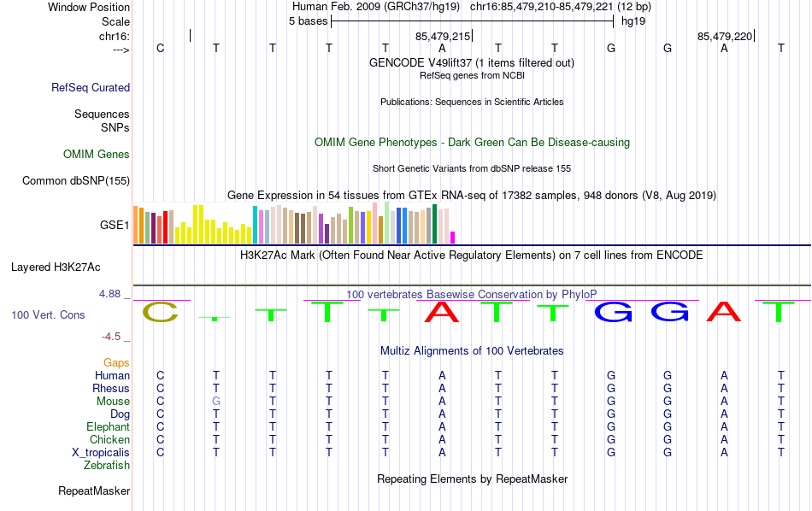This screenshot has width=812, height=511.
Task: Click Multiz Alignments of 100 Vertebrates title
Action: pyautogui.click(x=472, y=351)
